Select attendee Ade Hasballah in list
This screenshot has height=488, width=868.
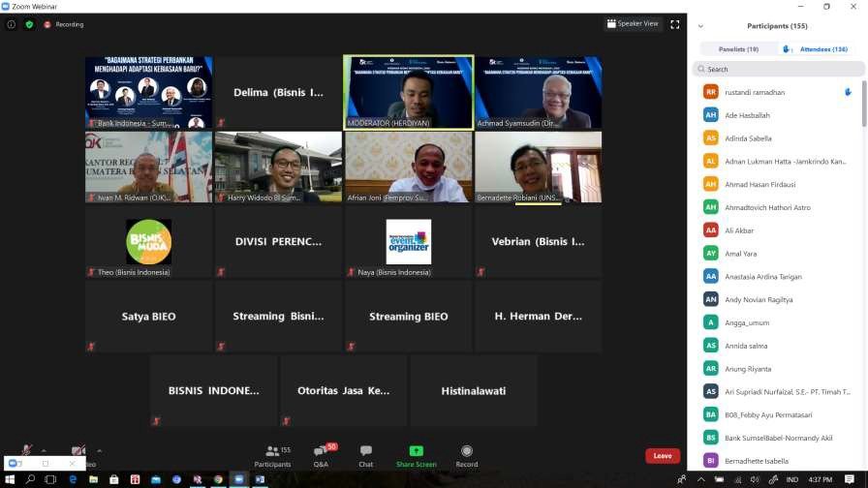(x=747, y=115)
